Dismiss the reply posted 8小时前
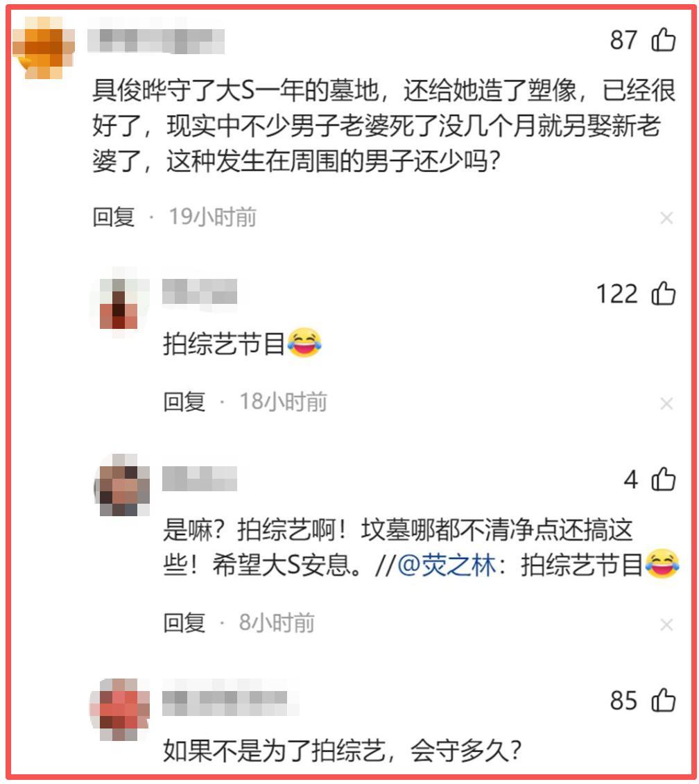 tap(666, 624)
